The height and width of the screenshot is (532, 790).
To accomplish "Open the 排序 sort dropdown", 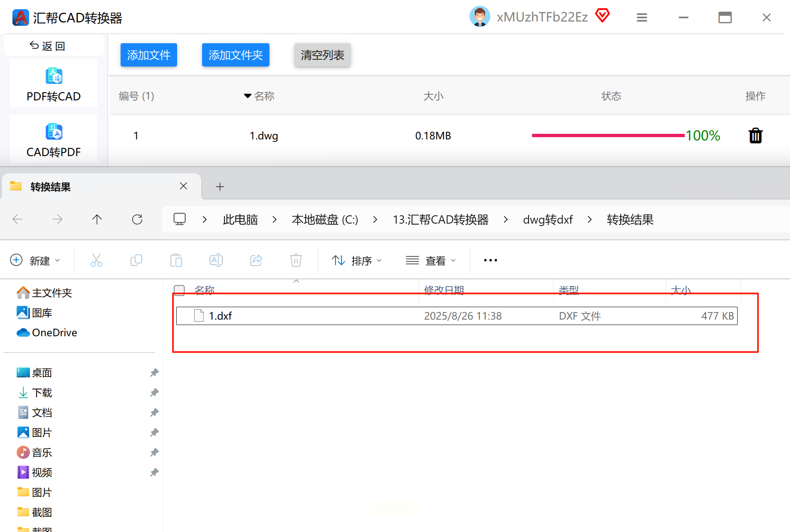I will click(x=357, y=261).
